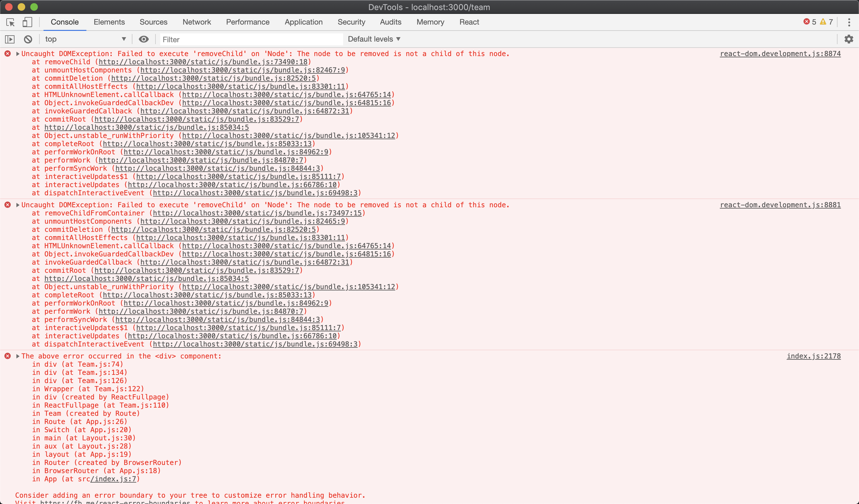Open the 'top' execution context dropdown

(x=85, y=39)
